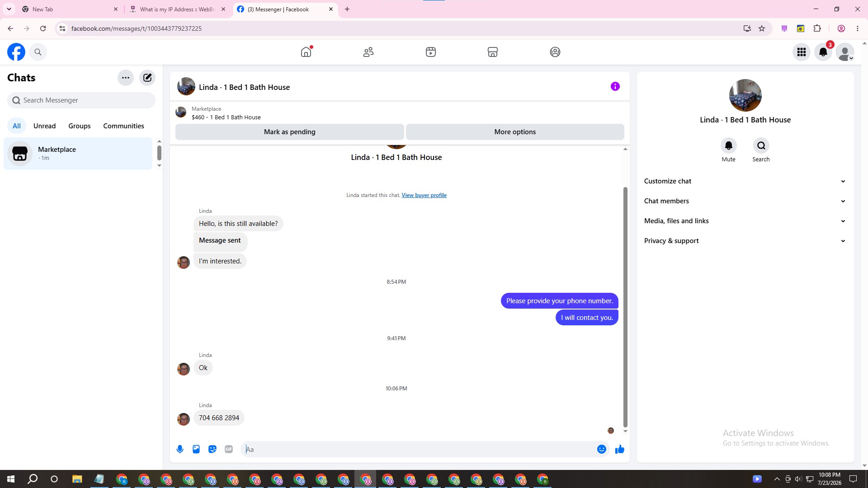Open Chrome tab search dropdown arrow
The height and width of the screenshot is (488, 868).
[9, 9]
